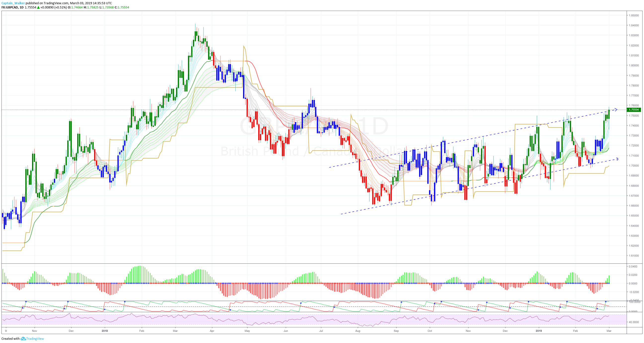This screenshot has width=644, height=343.
Task: Click the 1.79000 price axis label
Action: [x=634, y=76]
